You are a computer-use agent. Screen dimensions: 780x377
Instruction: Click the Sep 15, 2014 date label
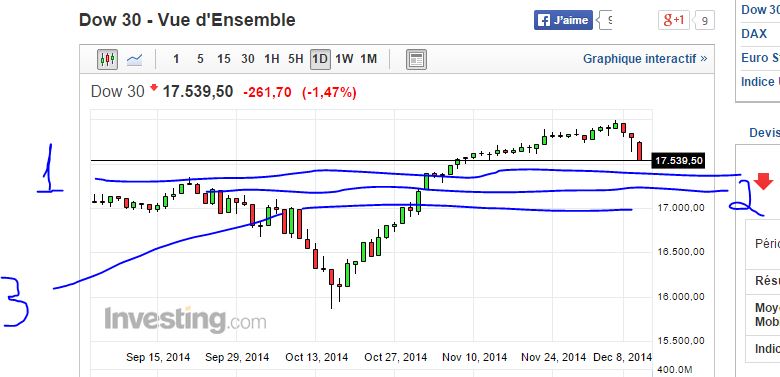click(158, 357)
